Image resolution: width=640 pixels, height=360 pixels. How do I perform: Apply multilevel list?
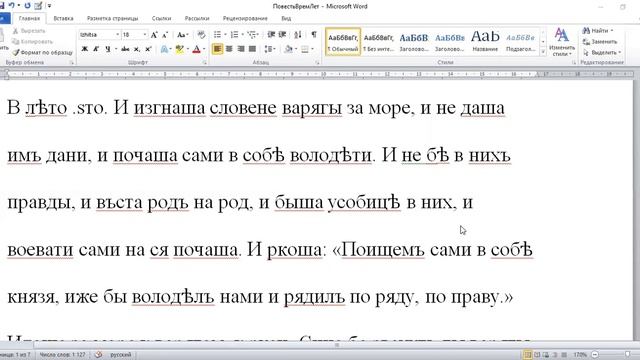(251, 35)
